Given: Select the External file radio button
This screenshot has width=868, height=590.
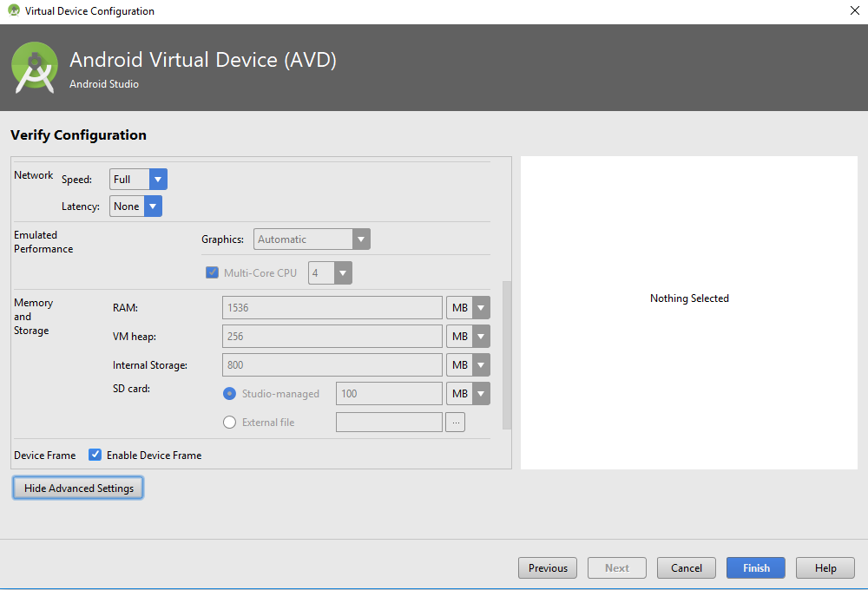Looking at the screenshot, I should (229, 423).
